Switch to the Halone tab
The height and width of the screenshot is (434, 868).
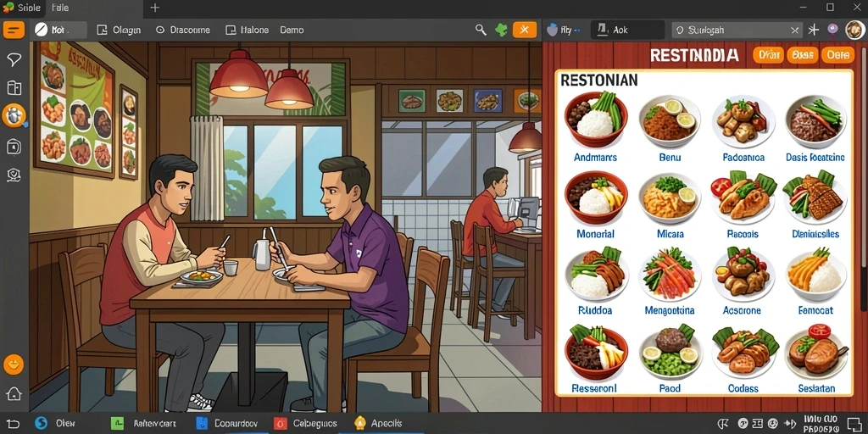click(x=248, y=30)
